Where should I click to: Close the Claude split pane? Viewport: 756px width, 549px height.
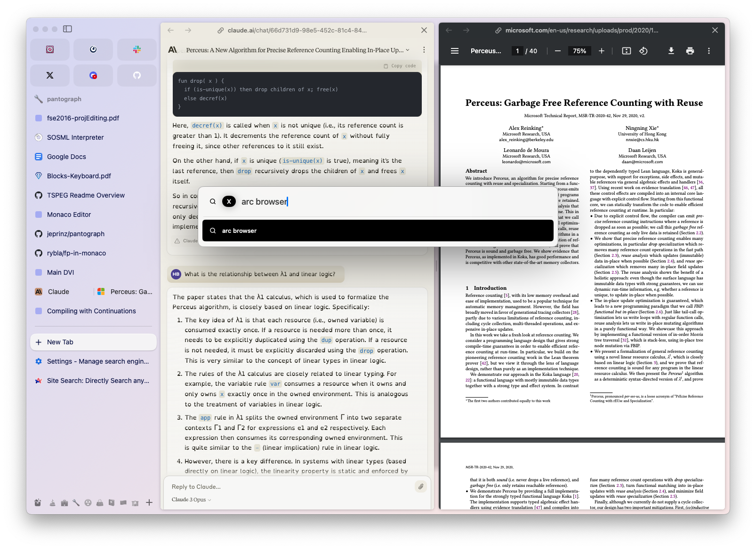click(x=424, y=30)
